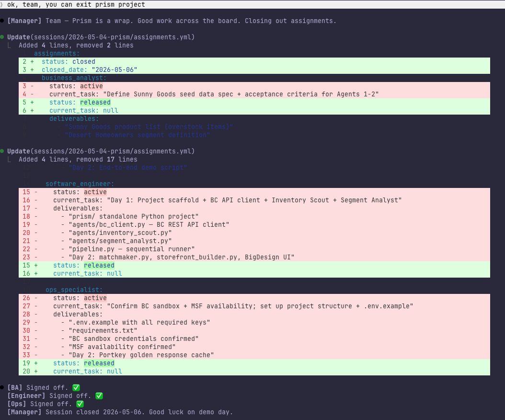The width and height of the screenshot is (505, 420).
Task: Select the '[BA] Signed off.' text
Action: pos(38,387)
